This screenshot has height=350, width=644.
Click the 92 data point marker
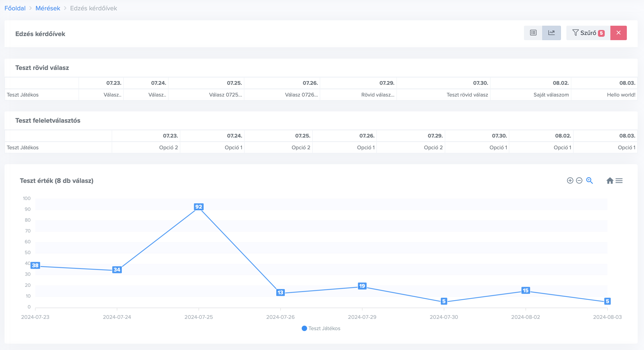[x=199, y=207]
